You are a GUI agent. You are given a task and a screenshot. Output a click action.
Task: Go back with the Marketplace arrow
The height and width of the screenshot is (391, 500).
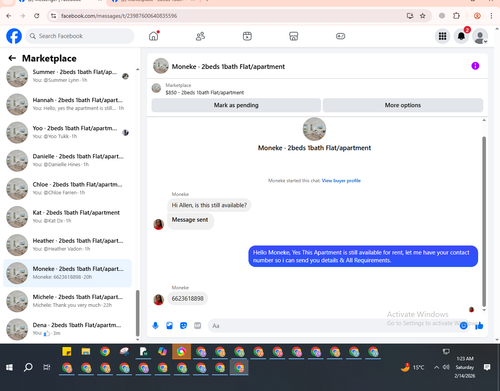pos(12,58)
